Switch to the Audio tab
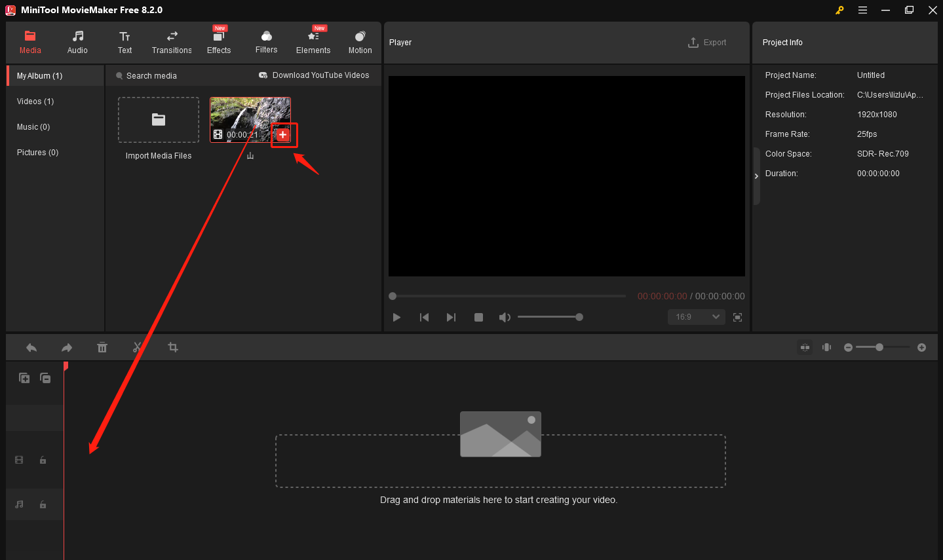The image size is (943, 560). tap(77, 43)
